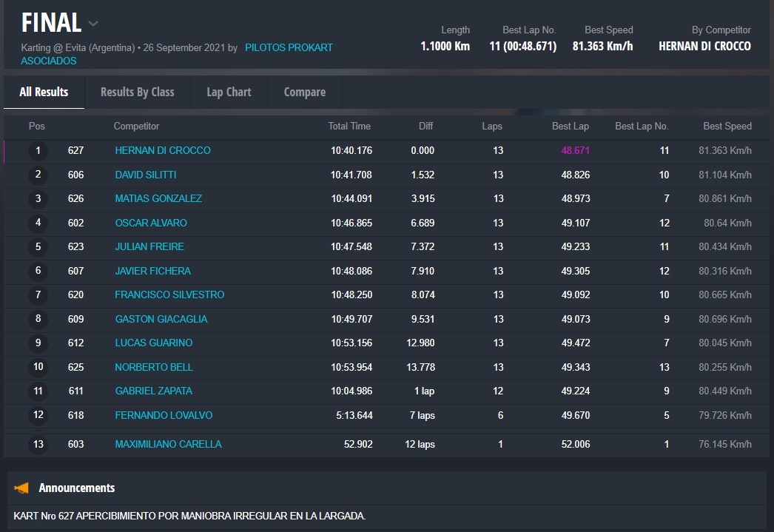Click the Best Lap column header
Screen dimensions: 774x532
(x=570, y=127)
